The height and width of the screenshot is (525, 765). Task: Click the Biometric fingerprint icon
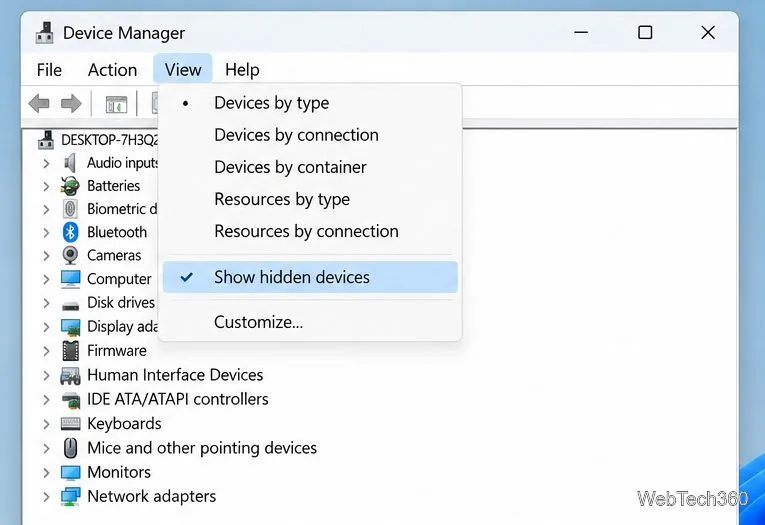coord(70,209)
